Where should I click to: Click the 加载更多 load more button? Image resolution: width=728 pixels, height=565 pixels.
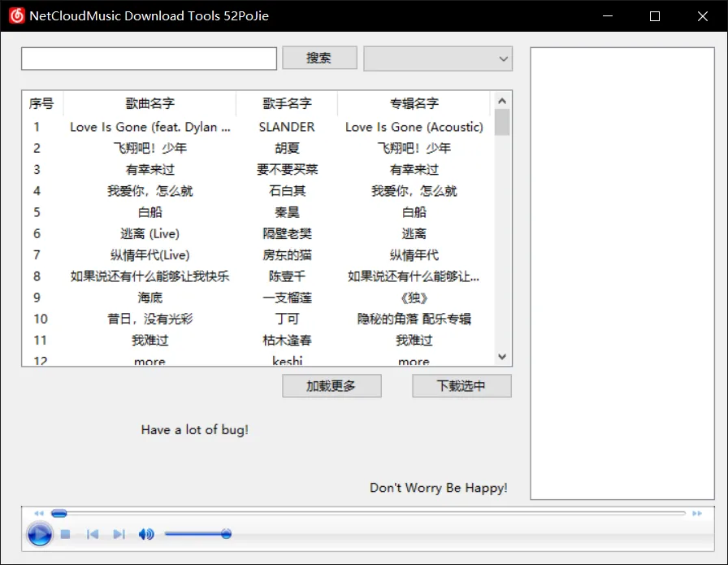pos(331,386)
